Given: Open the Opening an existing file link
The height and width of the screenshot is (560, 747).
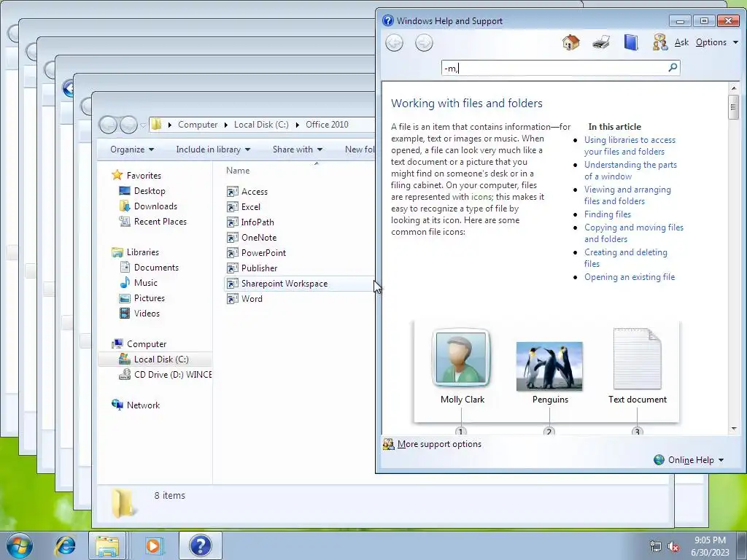Looking at the screenshot, I should [x=630, y=277].
